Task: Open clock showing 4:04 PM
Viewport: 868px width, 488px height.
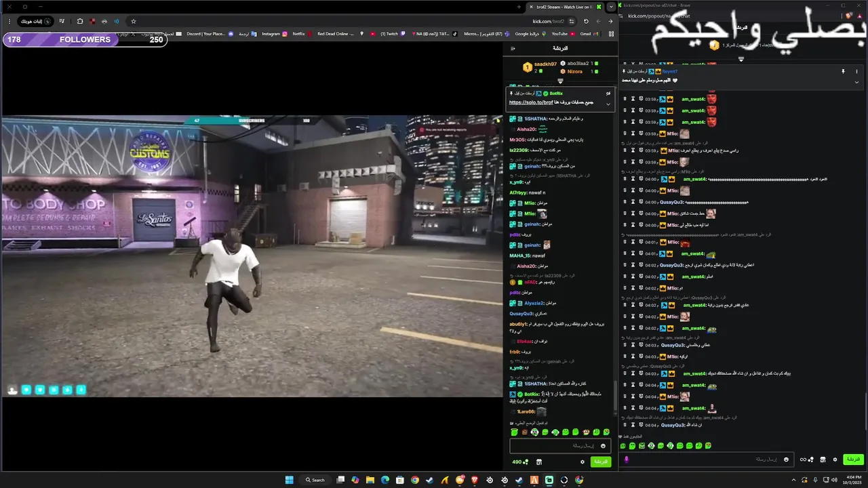Action: pos(854,480)
